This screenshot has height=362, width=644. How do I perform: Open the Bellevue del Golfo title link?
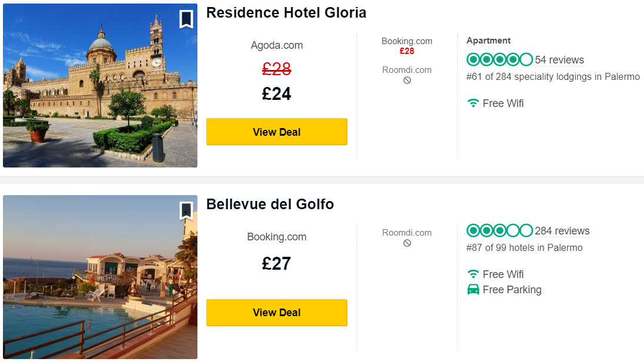coord(270,205)
